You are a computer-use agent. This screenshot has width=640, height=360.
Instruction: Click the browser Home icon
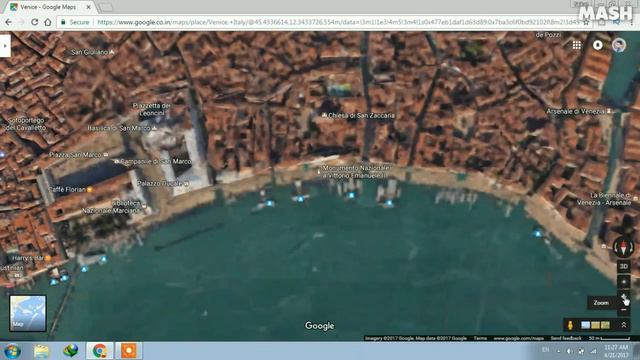48,22
